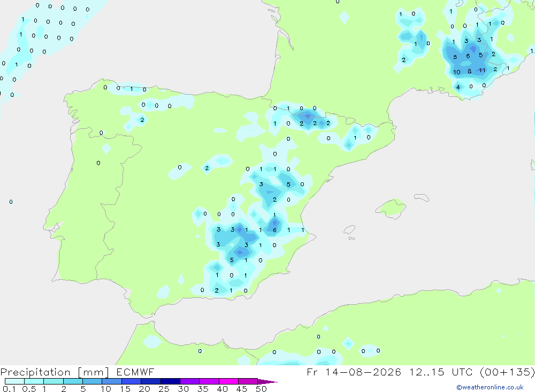Viewport: 535px width, 392px height.
Task: Click the "25" legend scale label
Action: point(164,389)
